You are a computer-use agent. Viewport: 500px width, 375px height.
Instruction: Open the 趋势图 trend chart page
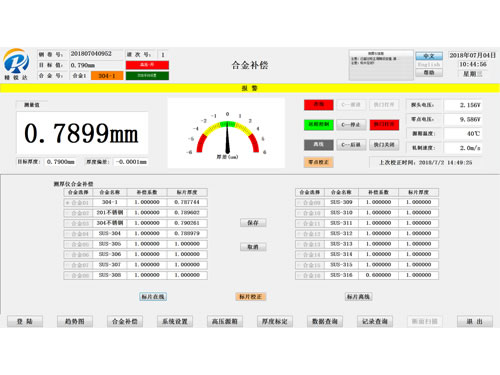point(75,321)
